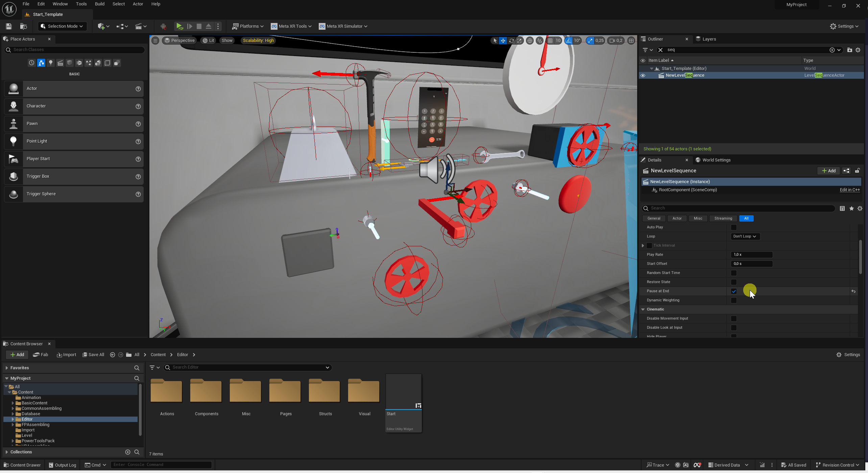Click the Details panel vertical scrollbar

point(860,257)
